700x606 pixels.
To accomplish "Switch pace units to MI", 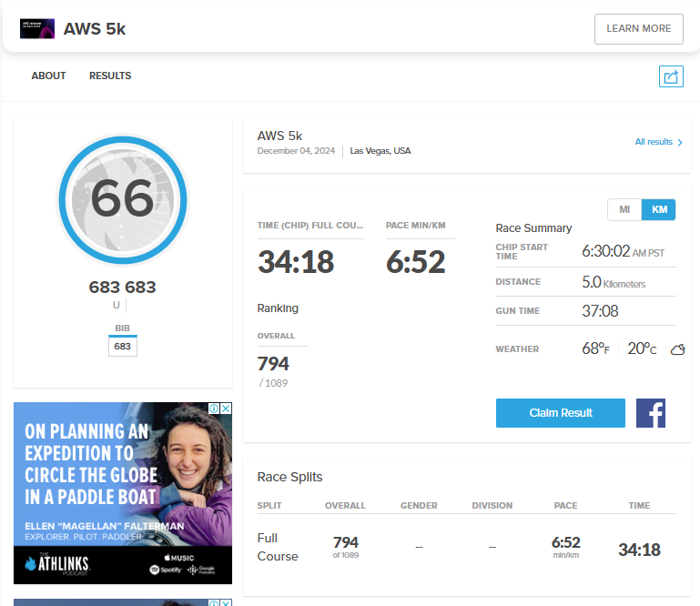I will (624, 209).
